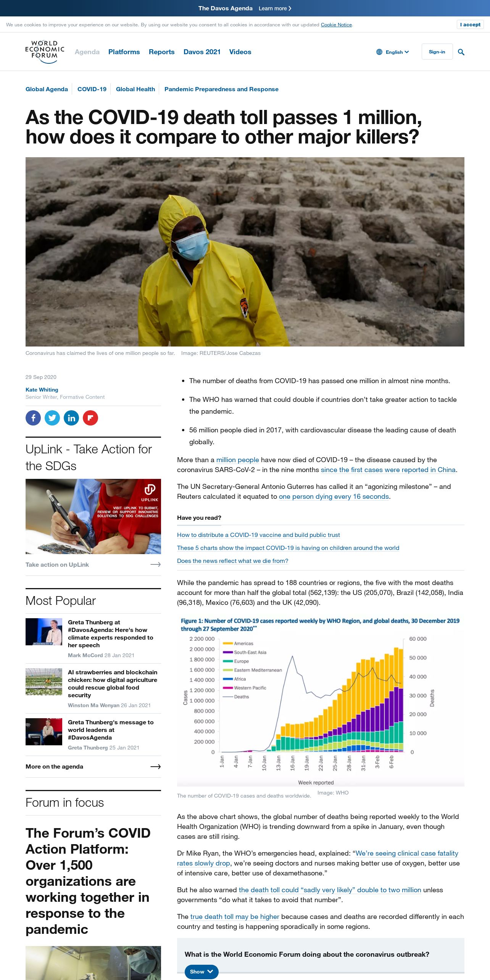This screenshot has width=490, height=980.
Task: Open the million people link
Action: coord(238,460)
